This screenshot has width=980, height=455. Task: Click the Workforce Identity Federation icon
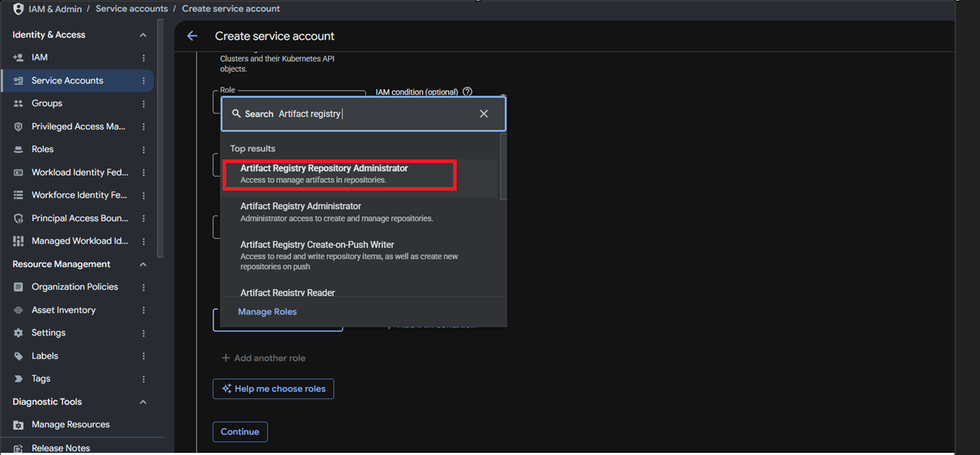(x=18, y=195)
